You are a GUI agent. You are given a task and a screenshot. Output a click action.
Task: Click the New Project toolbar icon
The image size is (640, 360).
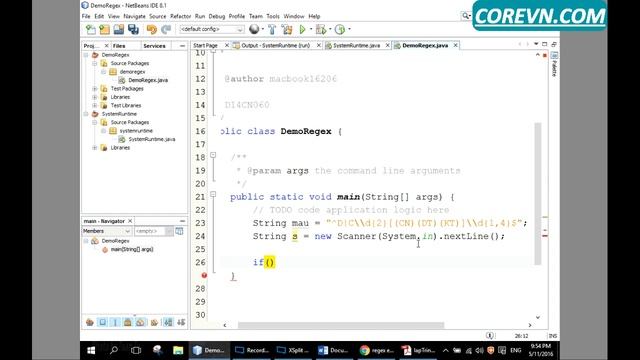tap(104, 29)
